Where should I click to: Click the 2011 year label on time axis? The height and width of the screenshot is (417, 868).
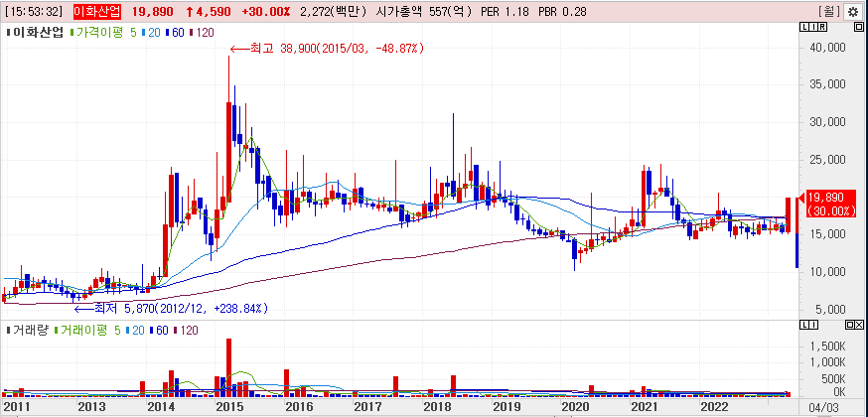pos(16,406)
